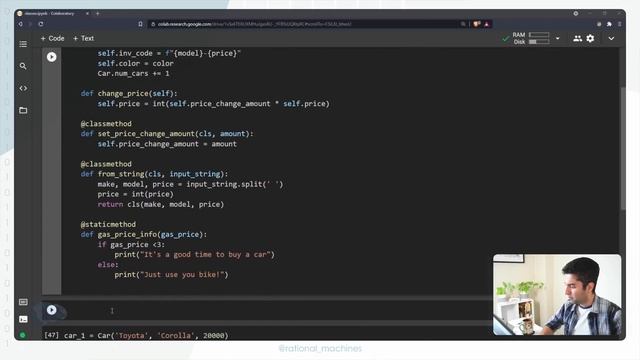
Task: Click the connected checkmark icon
Action: coord(505,39)
